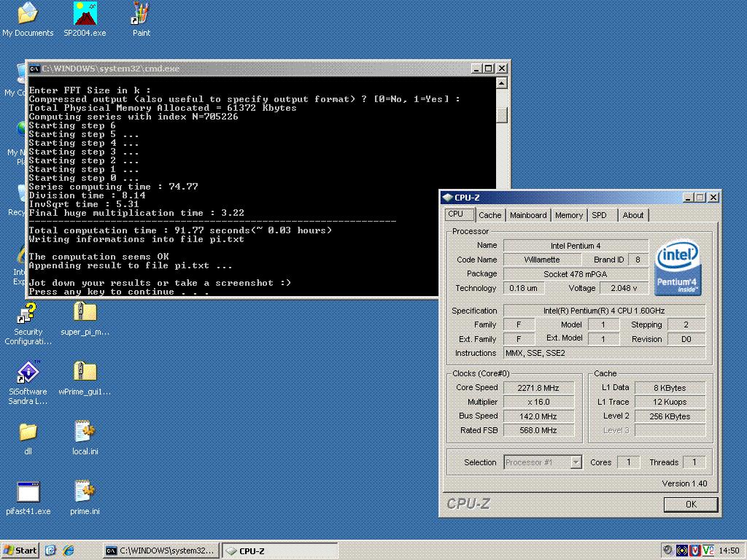Switch to the CPU tab in CPU-Z
The width and height of the screenshot is (747, 560).
(460, 214)
